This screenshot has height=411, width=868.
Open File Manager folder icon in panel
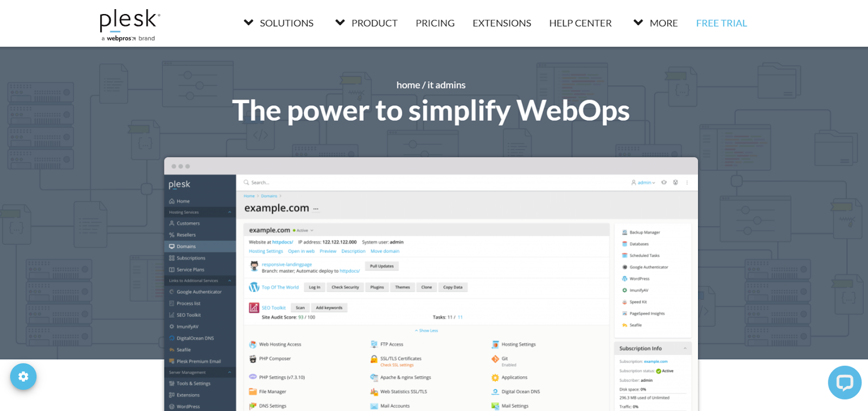point(253,391)
